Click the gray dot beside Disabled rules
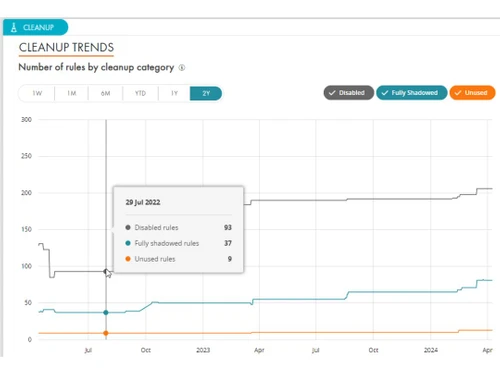 tap(128, 228)
